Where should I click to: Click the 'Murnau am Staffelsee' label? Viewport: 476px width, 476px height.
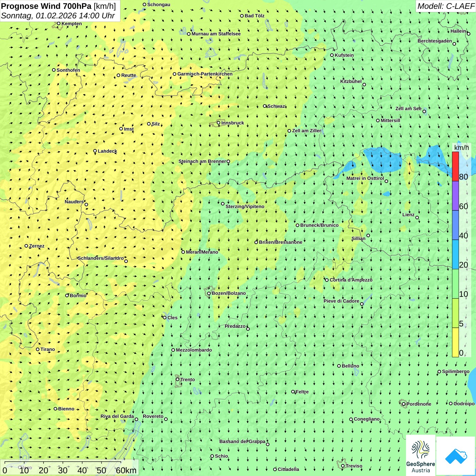[x=216, y=34]
